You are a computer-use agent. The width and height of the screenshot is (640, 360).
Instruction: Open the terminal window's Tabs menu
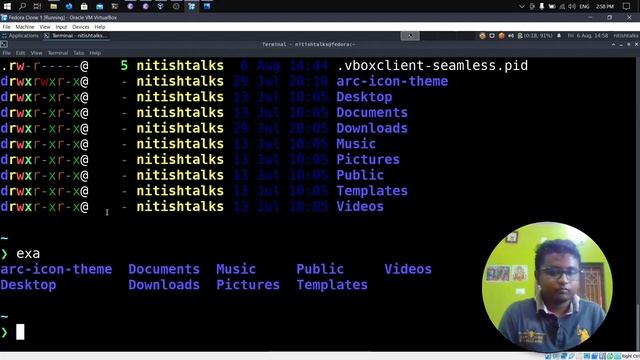pos(79,53)
